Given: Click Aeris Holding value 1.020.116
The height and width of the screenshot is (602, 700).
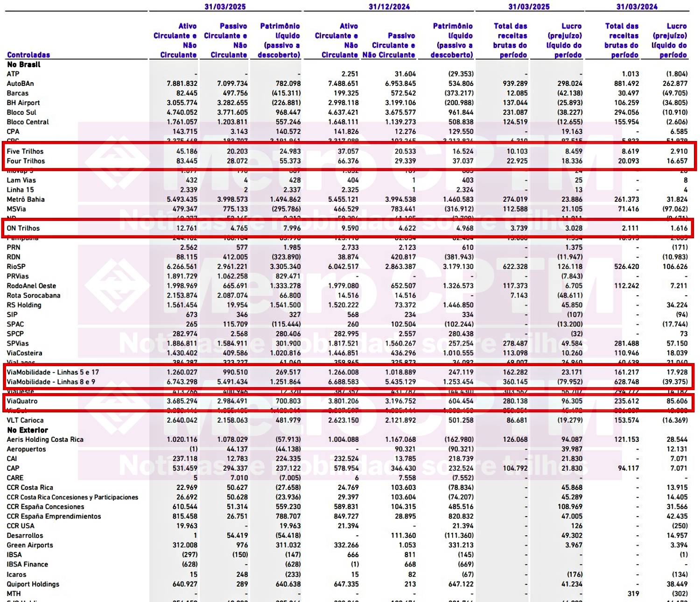Looking at the screenshot, I should point(182,439).
